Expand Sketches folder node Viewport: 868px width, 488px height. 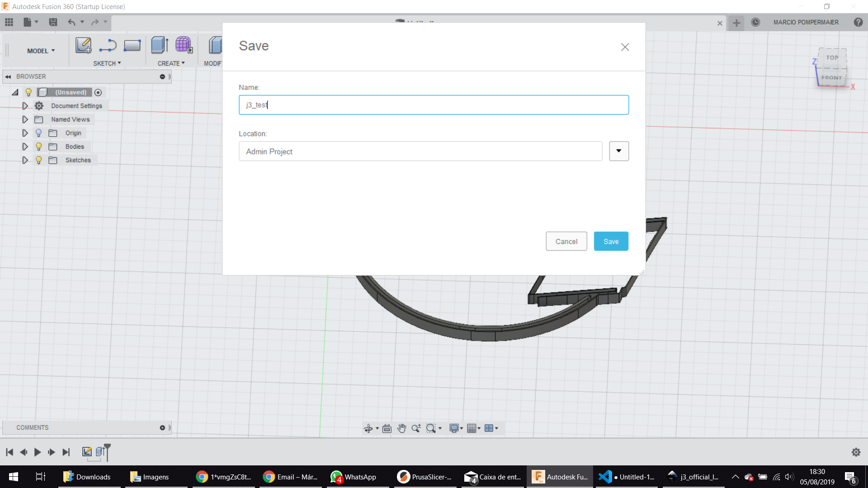coord(25,160)
